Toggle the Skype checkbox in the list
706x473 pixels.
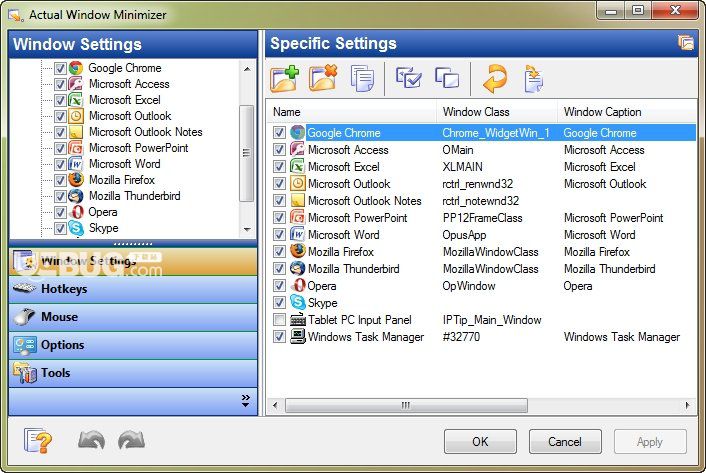coord(279,302)
